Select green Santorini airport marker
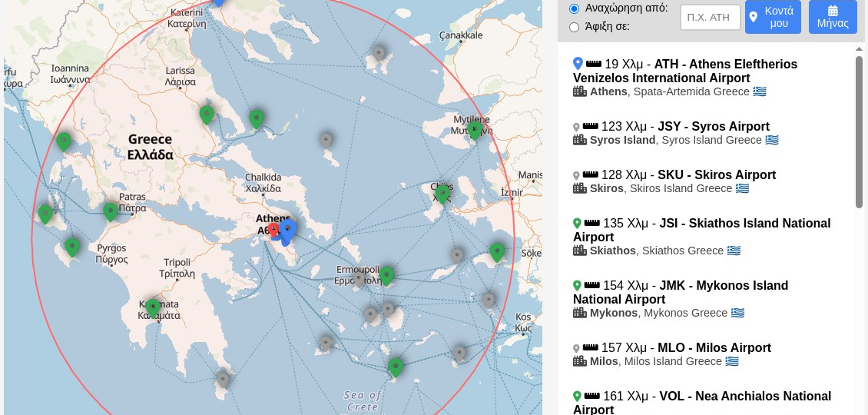 396,367
